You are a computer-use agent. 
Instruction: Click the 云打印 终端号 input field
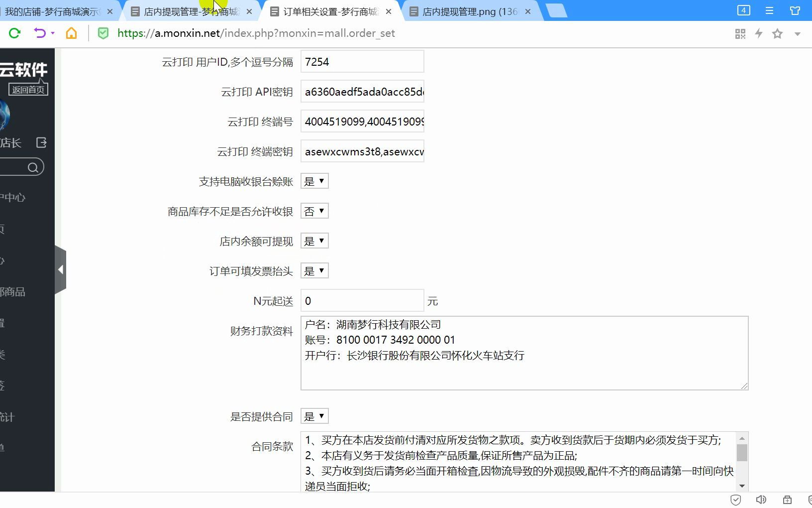point(362,122)
